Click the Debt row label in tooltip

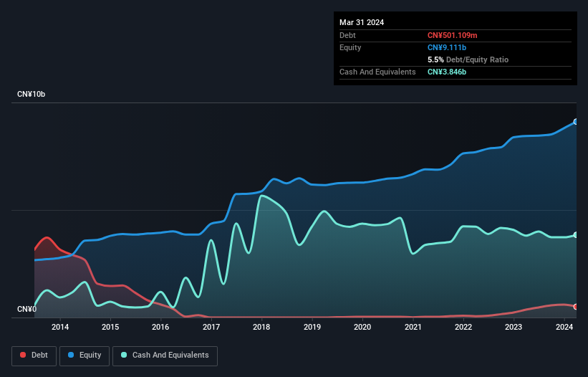point(347,35)
